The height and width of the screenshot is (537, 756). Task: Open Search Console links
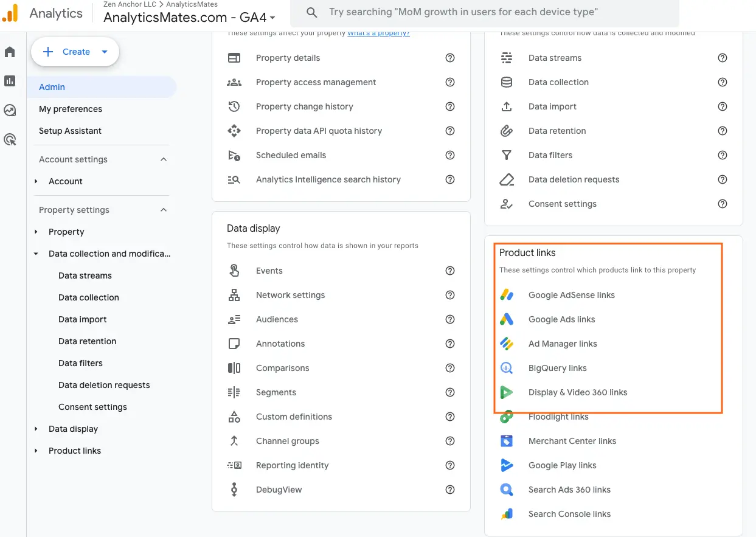tap(569, 514)
